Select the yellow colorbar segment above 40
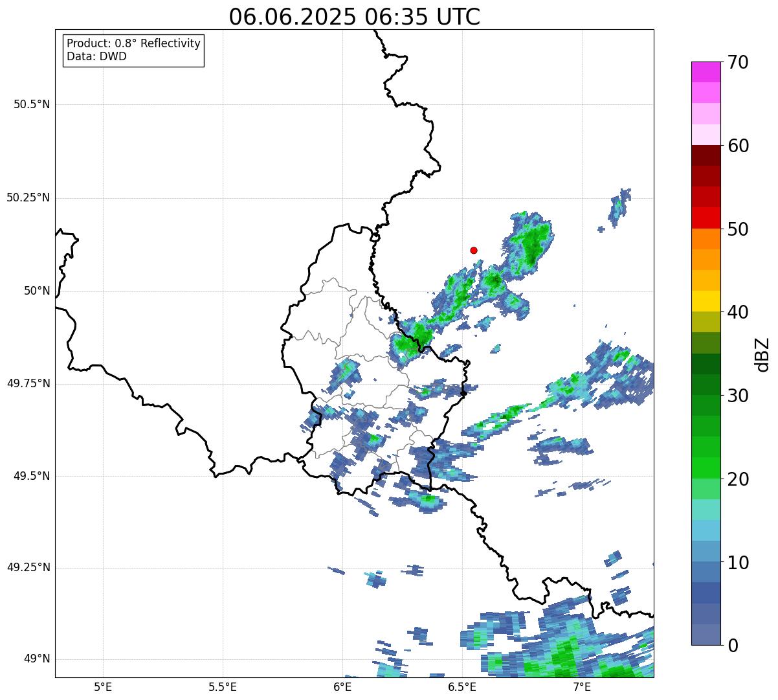This screenshot has width=778, height=700. 706,301
